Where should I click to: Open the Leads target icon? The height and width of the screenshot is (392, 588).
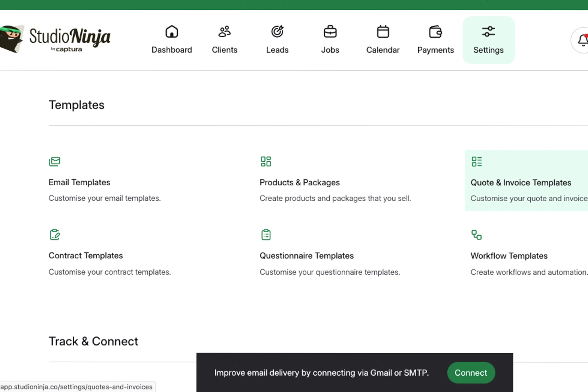[x=277, y=32]
